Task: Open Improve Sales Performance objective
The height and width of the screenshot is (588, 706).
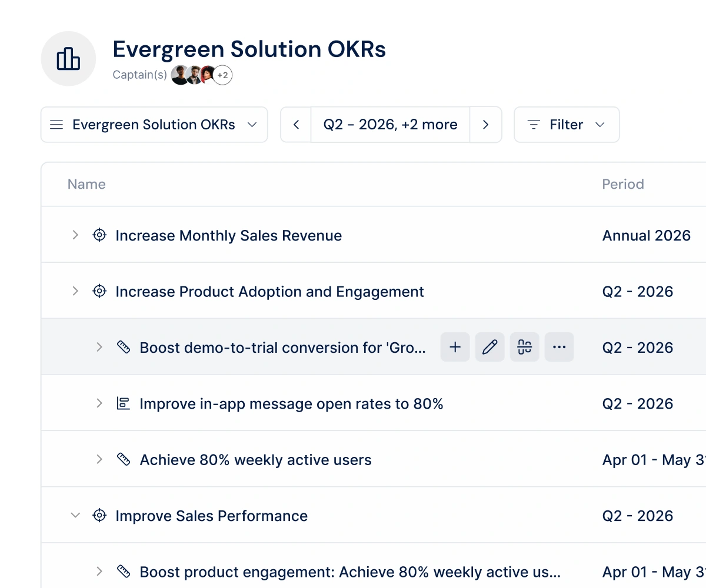Action: pos(212,516)
